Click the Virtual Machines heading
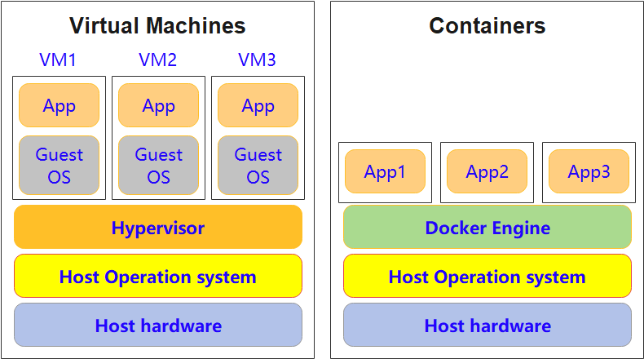 tap(157, 26)
